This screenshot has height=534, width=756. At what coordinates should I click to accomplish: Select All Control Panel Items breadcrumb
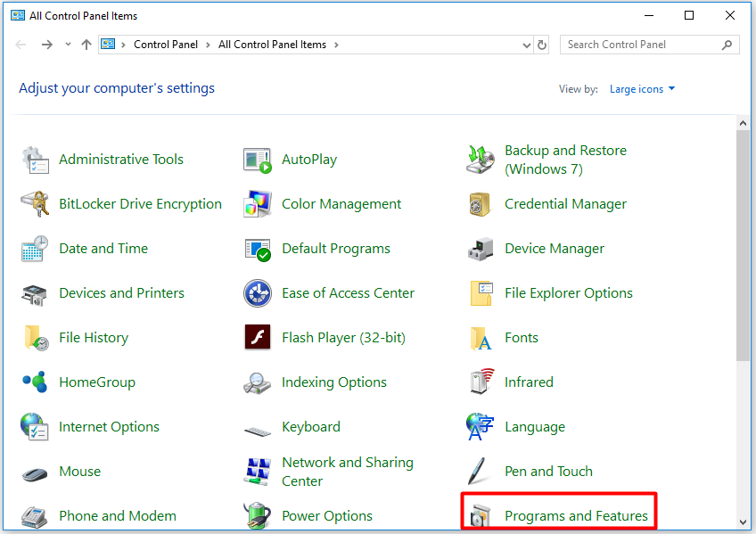[x=272, y=45]
